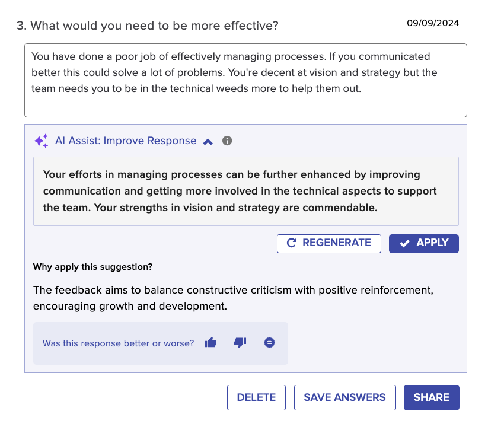This screenshot has height=427, width=504.
Task: Open the AI Assist: Improve Response link
Action: (126, 141)
